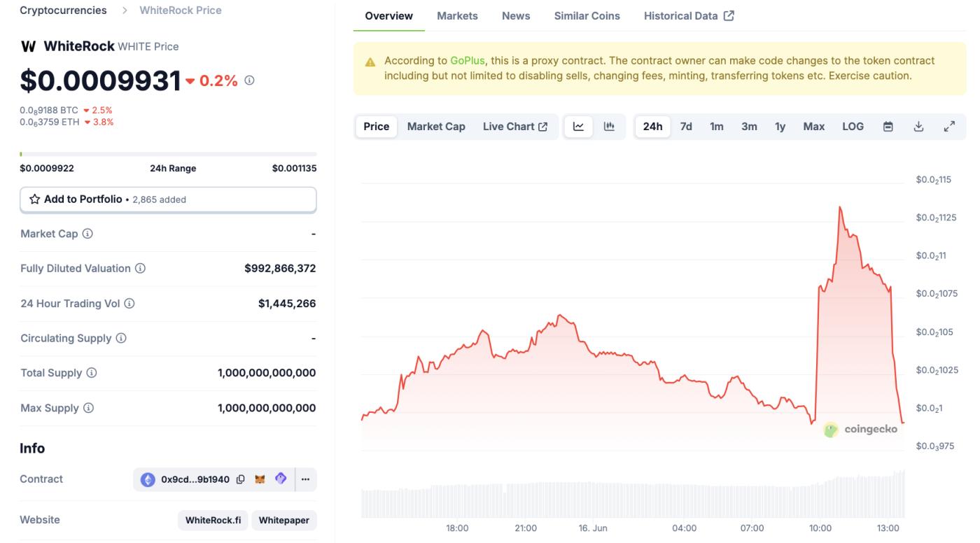Click the 24h Range progress bar
Image resolution: width=980 pixels, height=543 pixels.
(x=168, y=153)
